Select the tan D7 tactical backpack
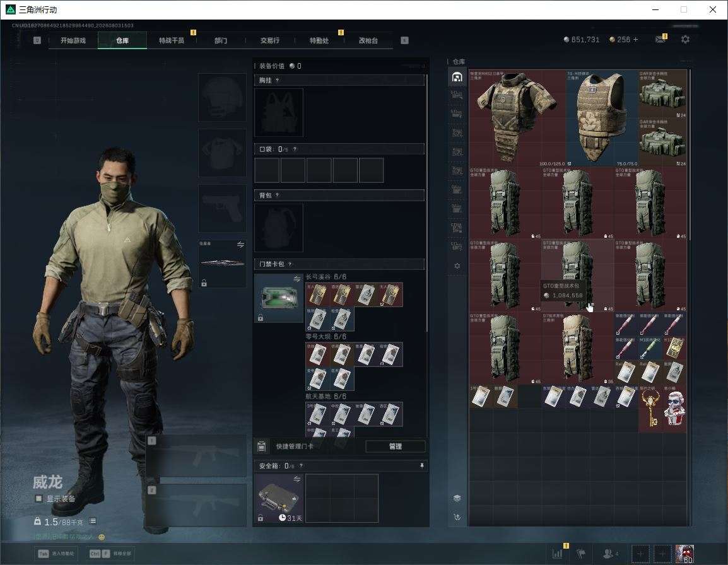Screen dimensions: 728x565 click(578, 347)
